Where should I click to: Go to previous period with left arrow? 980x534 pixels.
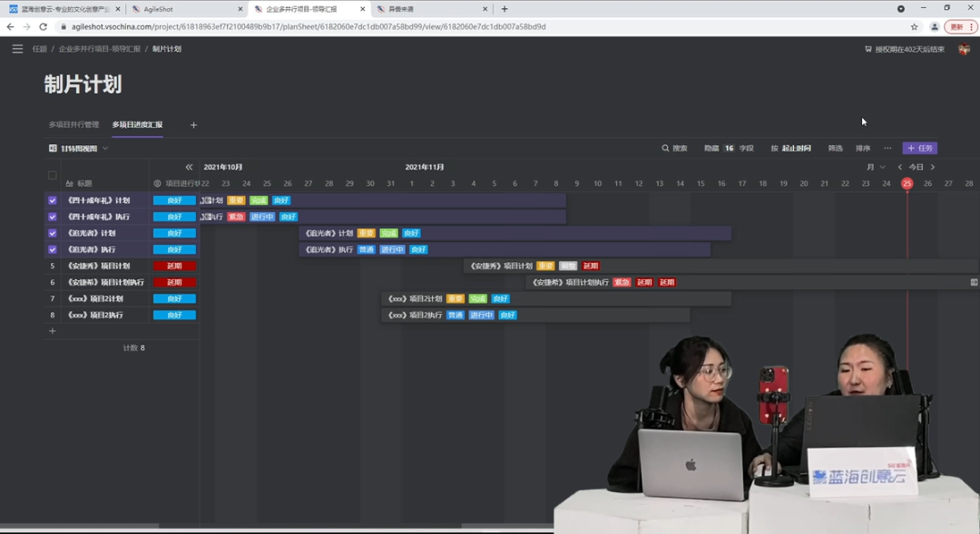(900, 167)
